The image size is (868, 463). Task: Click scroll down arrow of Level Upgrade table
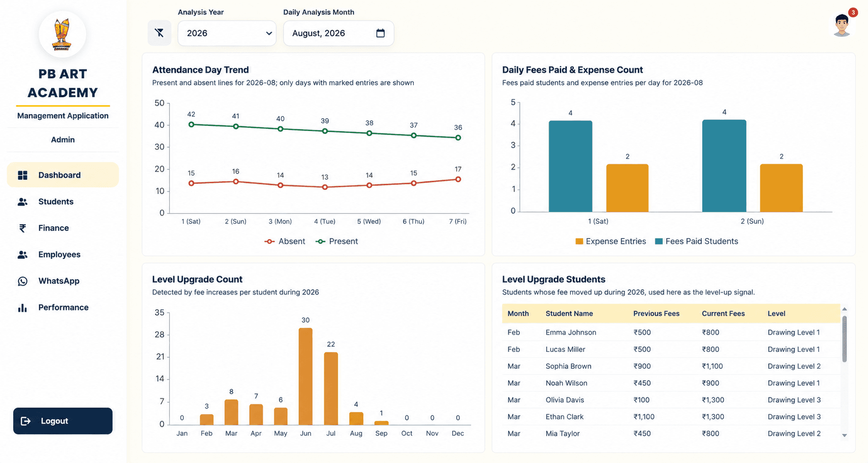click(844, 435)
